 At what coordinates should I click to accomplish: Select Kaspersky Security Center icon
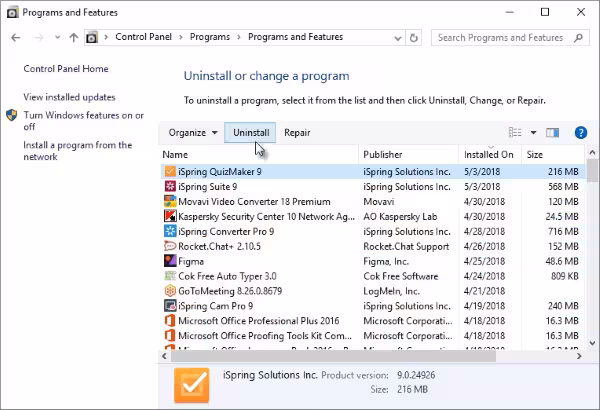170,216
